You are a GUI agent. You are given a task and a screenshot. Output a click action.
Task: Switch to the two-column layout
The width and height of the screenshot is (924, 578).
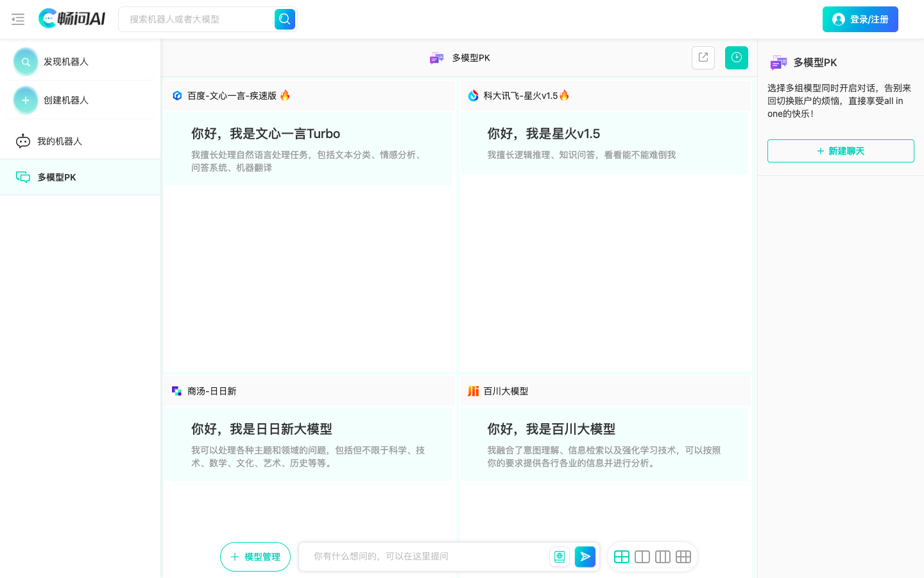642,557
